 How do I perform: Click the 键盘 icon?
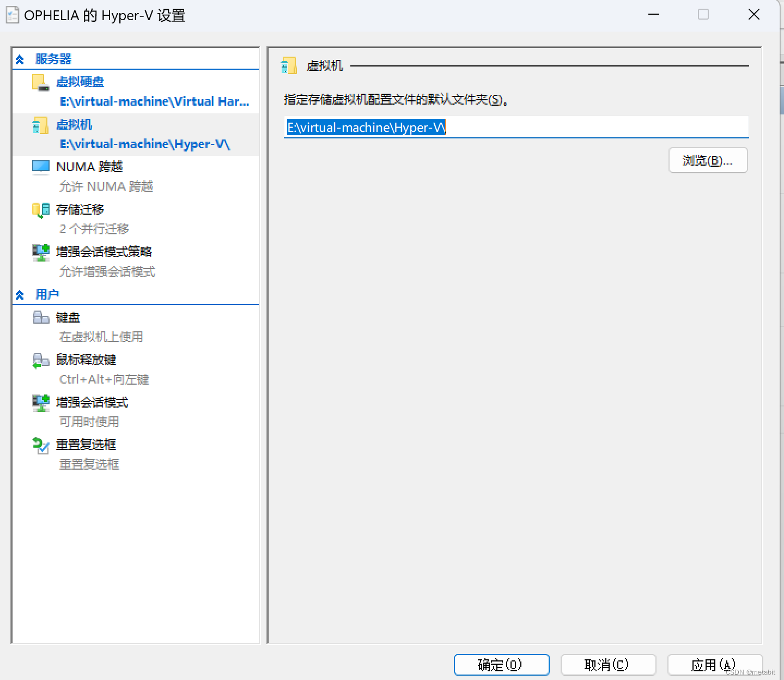coord(41,317)
